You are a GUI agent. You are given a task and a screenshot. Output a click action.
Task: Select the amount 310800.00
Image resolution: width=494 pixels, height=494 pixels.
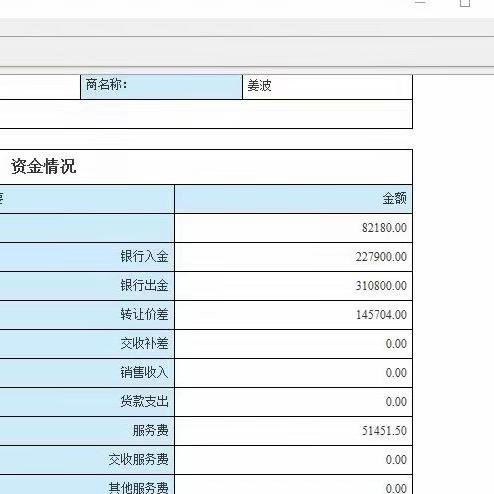[x=381, y=286]
